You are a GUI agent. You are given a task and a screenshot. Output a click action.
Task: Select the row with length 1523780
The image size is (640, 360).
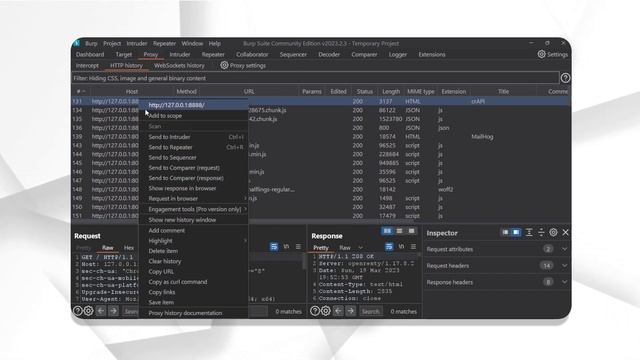(321, 119)
